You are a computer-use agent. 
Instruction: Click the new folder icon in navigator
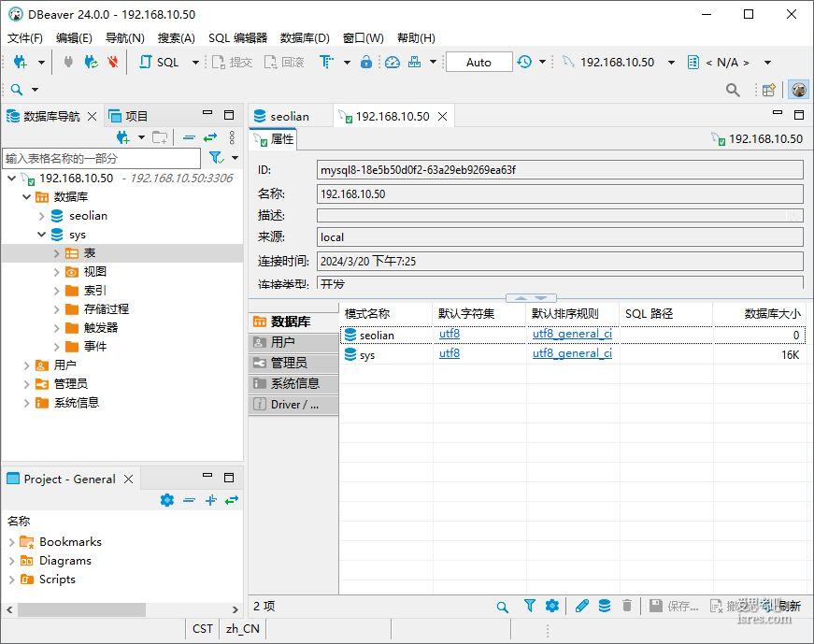point(160,138)
